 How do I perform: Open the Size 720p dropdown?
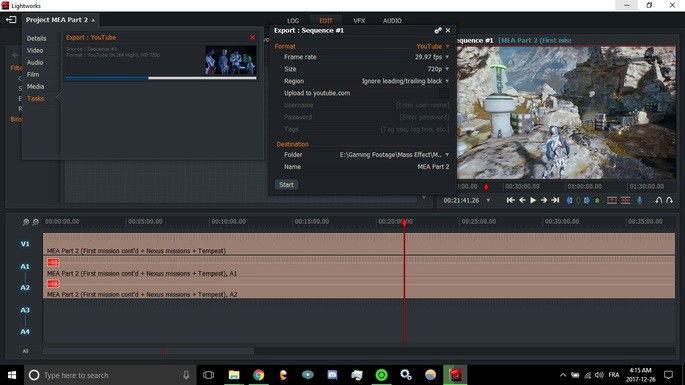click(x=438, y=69)
